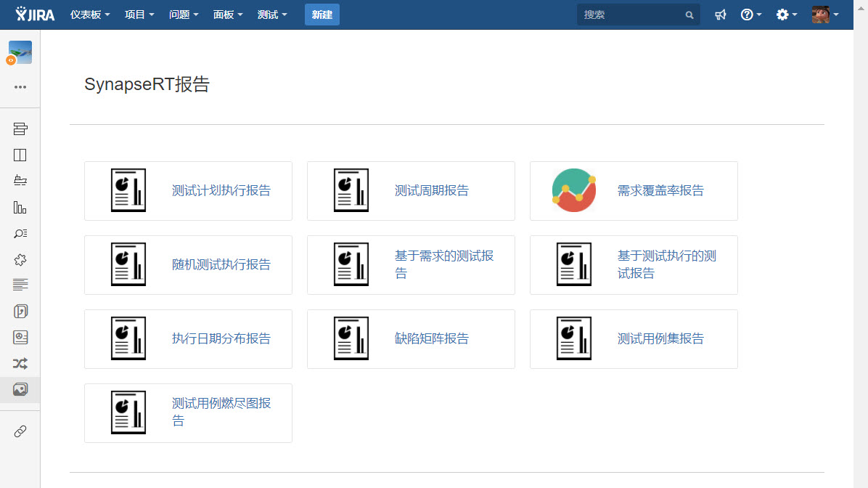Focus the 搜索 search field
The height and width of the screenshot is (488, 868).
[638, 15]
